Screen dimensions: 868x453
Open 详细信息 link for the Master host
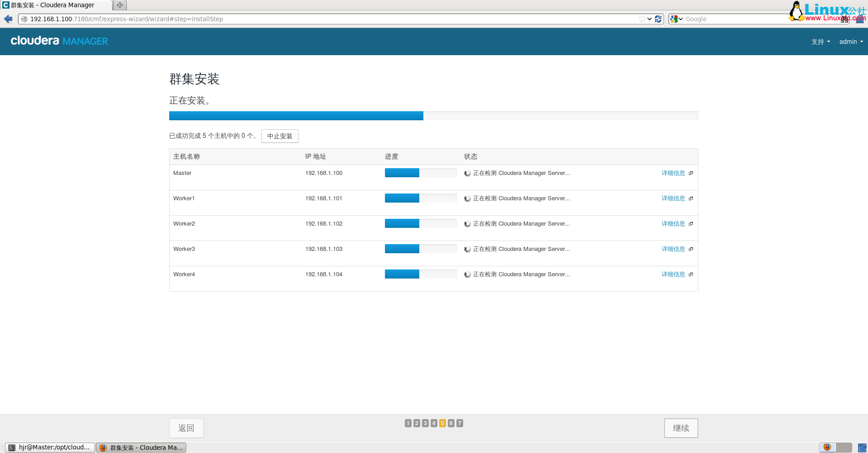[673, 173]
